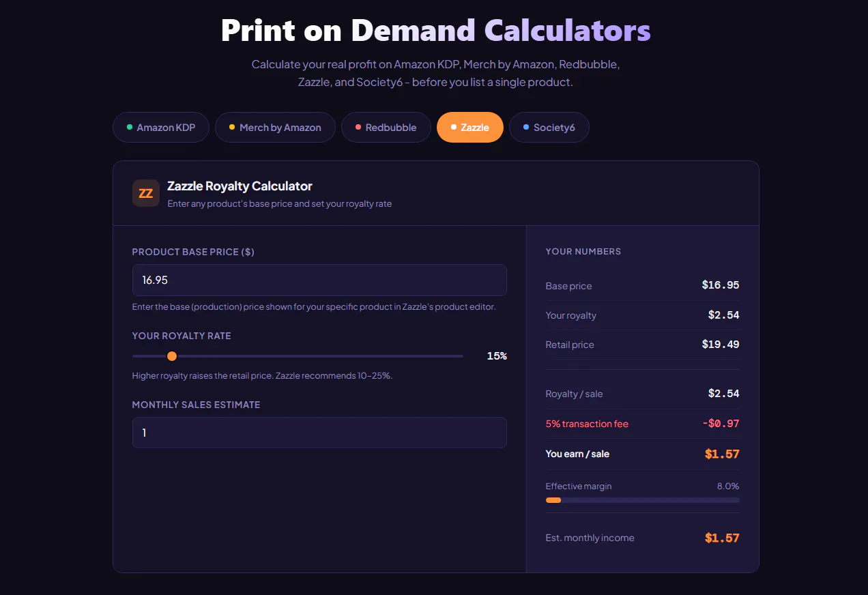
Task: Click the 5% transaction fee label
Action: [587, 424]
